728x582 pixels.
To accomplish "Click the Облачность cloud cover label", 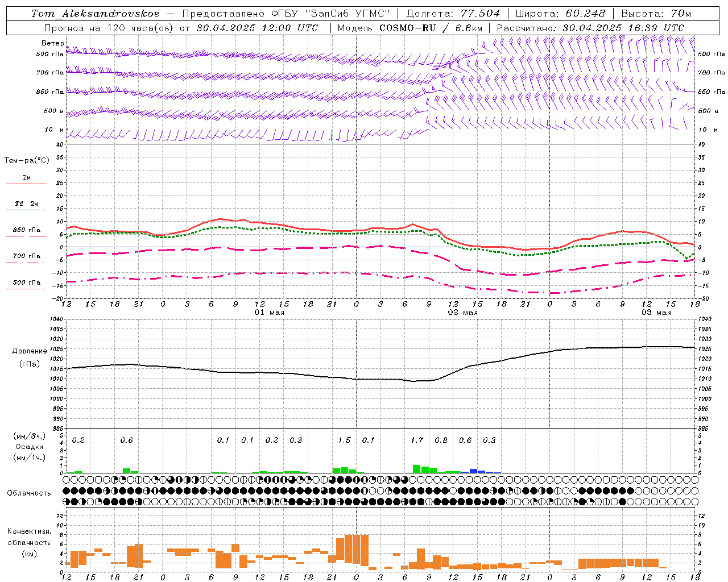I will tap(29, 493).
